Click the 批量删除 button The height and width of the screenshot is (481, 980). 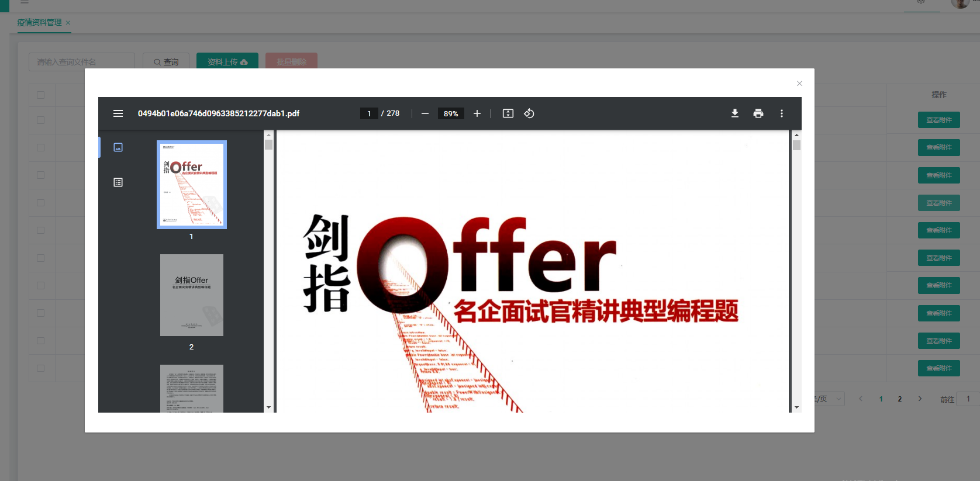pos(291,61)
